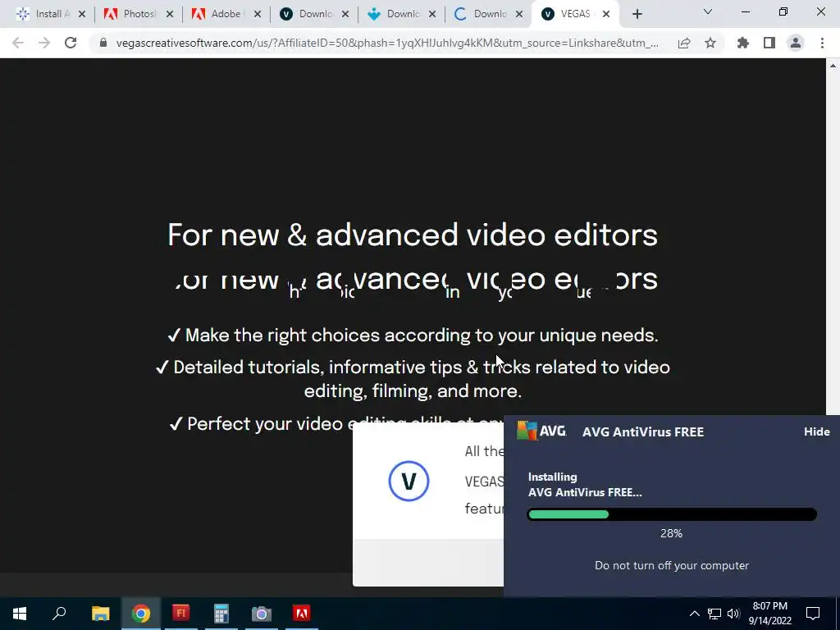The width and height of the screenshot is (840, 630).
Task: Click 'Do not turn off your computer' text
Action: coord(672,565)
